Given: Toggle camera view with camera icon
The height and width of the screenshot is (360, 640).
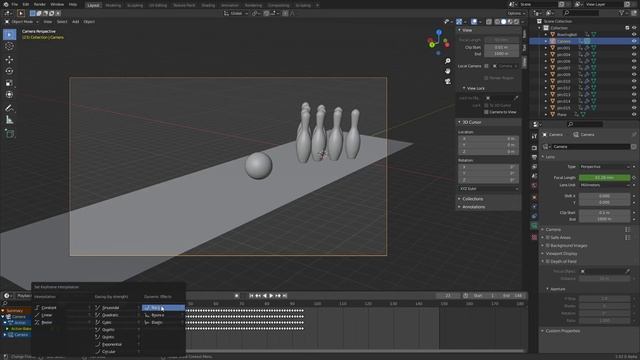Looking at the screenshot, I should (x=448, y=81).
